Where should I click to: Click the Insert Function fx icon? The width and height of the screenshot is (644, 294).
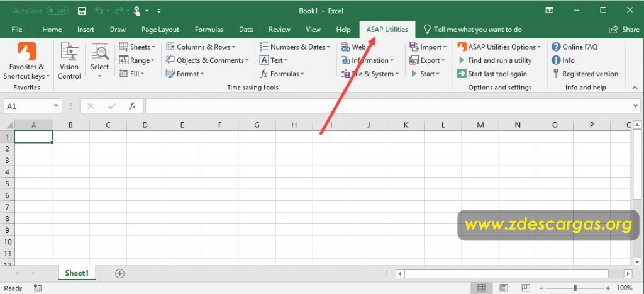[x=133, y=106]
